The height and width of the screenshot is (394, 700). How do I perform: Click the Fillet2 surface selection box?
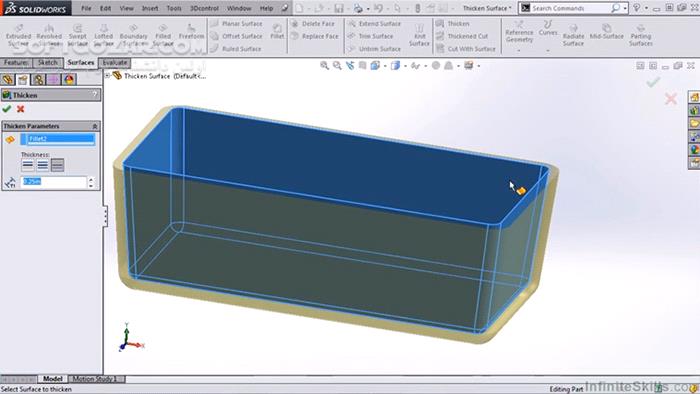click(x=58, y=139)
